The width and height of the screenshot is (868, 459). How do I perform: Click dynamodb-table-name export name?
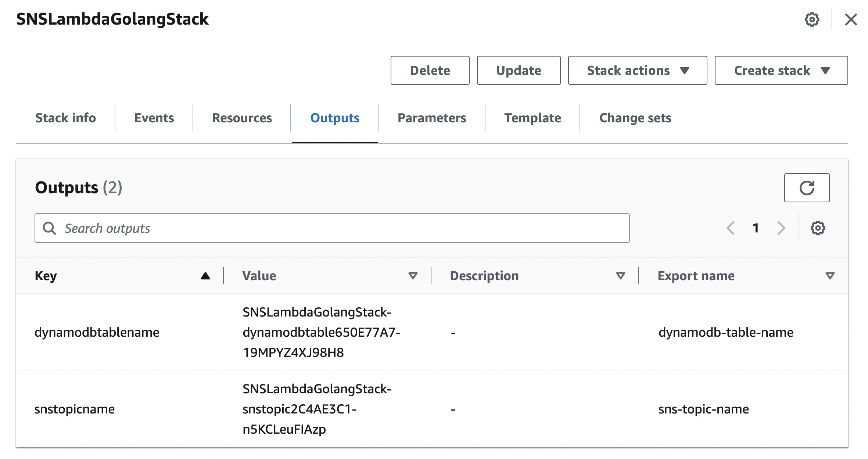[726, 332]
